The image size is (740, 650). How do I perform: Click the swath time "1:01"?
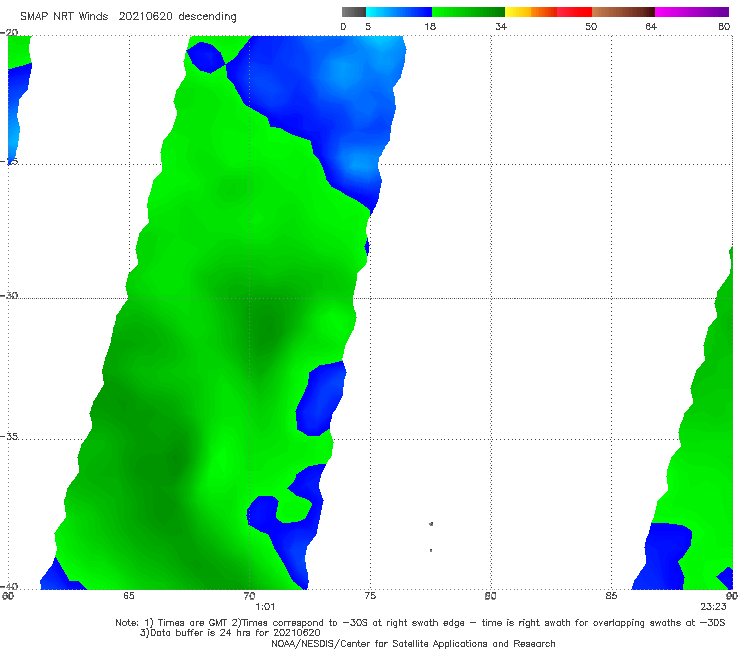265,607
